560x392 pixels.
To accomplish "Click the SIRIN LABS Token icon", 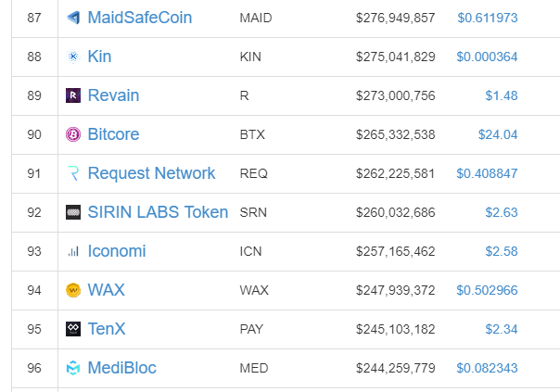I will tap(73, 212).
